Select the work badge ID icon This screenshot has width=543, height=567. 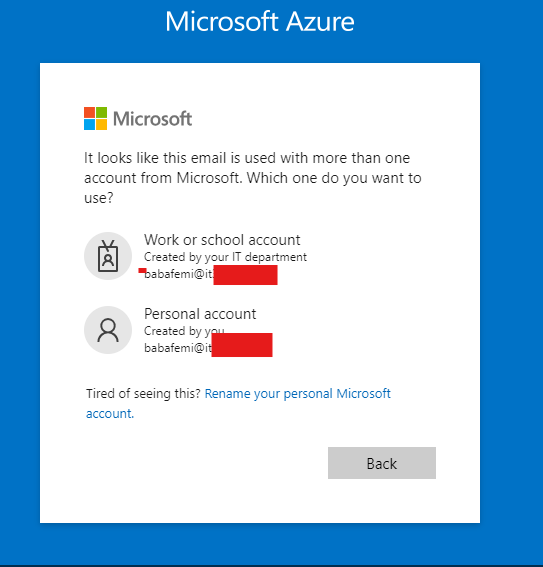pyautogui.click(x=108, y=256)
